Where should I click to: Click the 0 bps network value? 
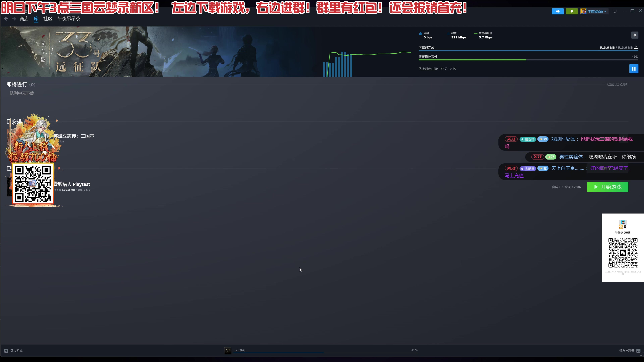(x=428, y=38)
